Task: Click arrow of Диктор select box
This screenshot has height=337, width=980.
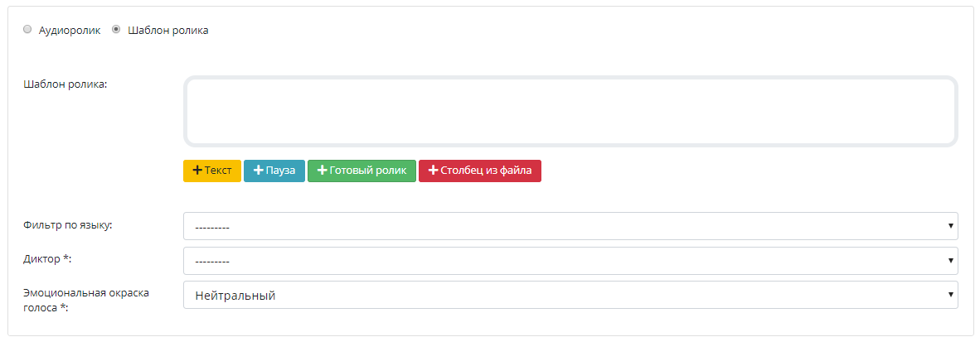Action: point(951,260)
